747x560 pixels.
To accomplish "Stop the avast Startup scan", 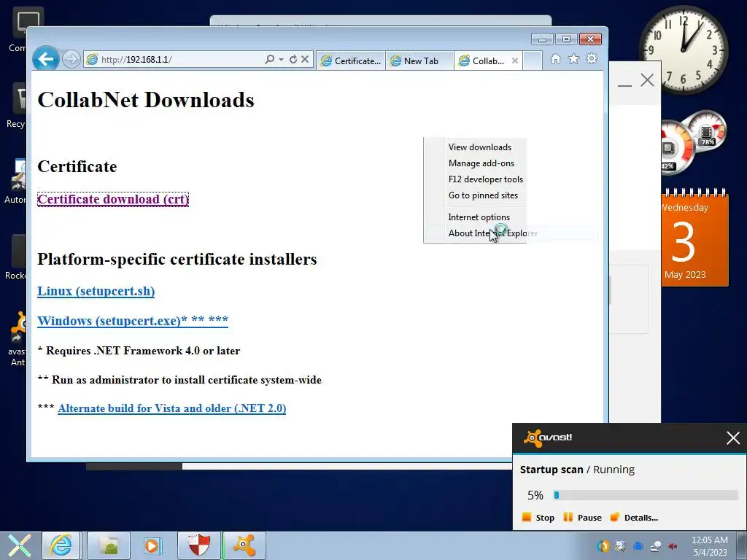I will pyautogui.click(x=538, y=518).
